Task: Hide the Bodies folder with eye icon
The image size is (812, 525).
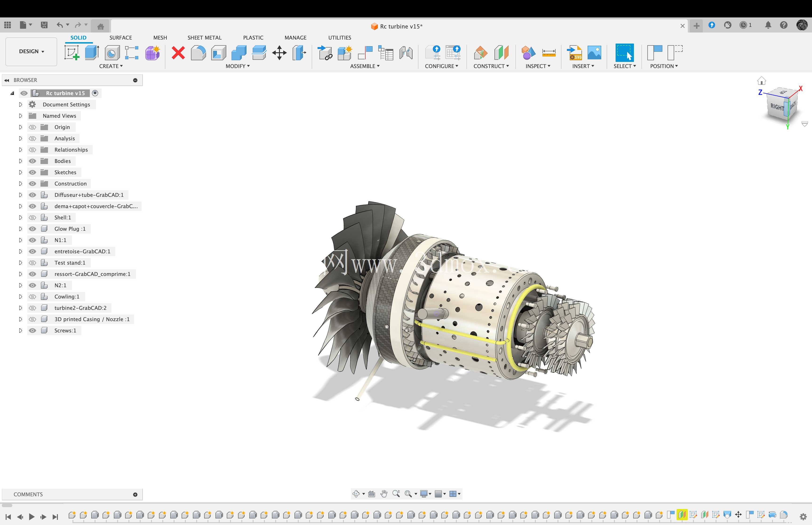Action: [x=32, y=161]
